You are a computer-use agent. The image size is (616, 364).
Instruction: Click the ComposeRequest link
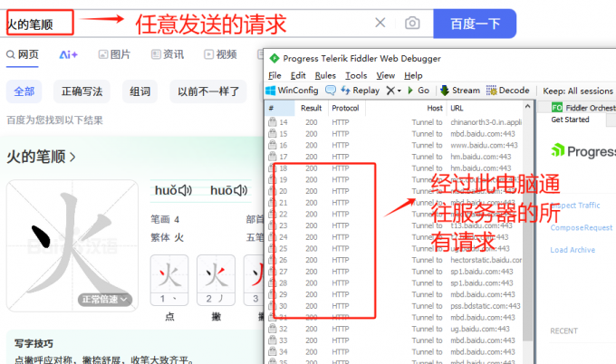581,228
